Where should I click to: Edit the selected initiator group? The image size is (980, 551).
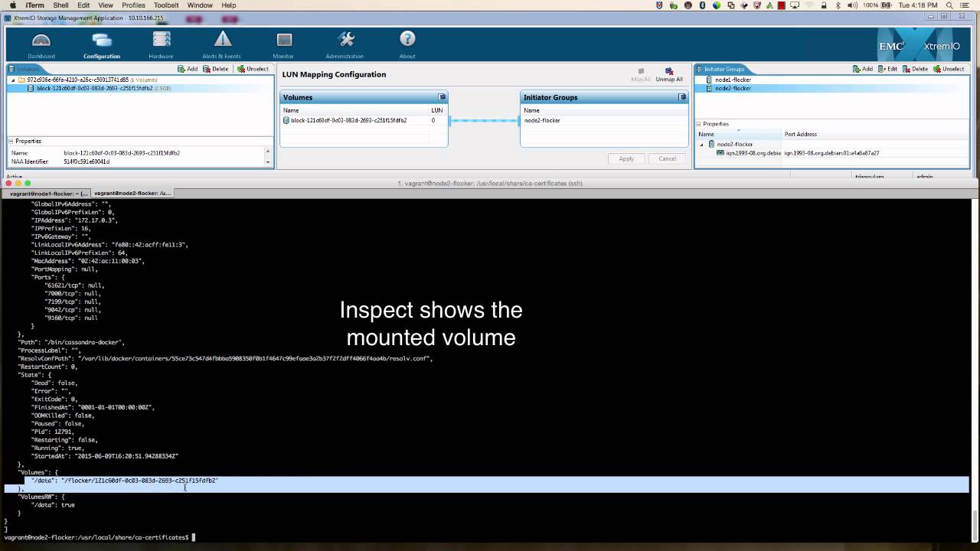pos(887,69)
